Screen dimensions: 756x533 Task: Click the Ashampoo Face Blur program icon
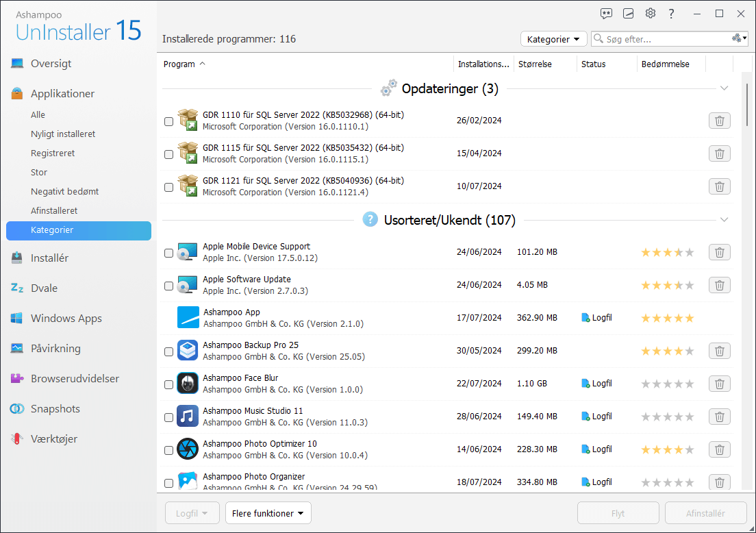click(x=188, y=384)
